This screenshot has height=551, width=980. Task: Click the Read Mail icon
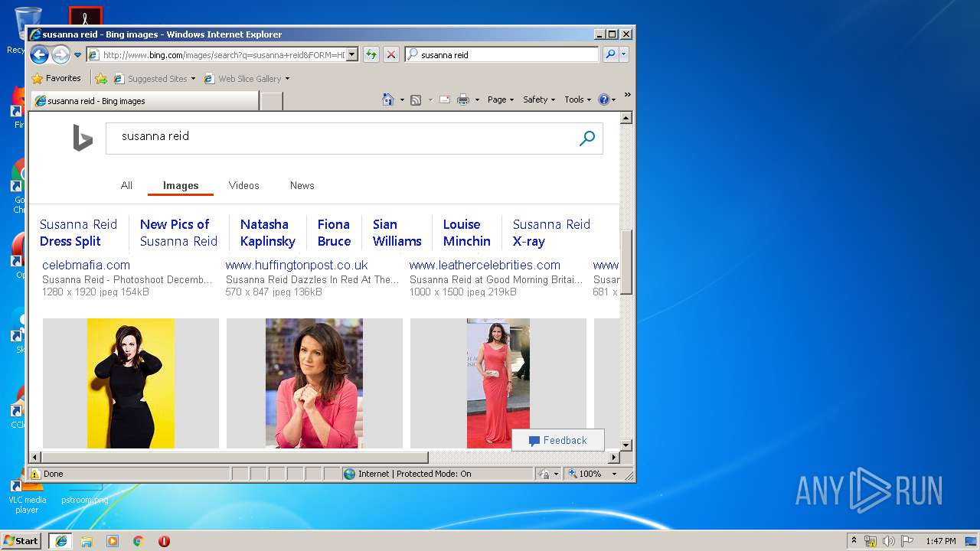pos(444,99)
